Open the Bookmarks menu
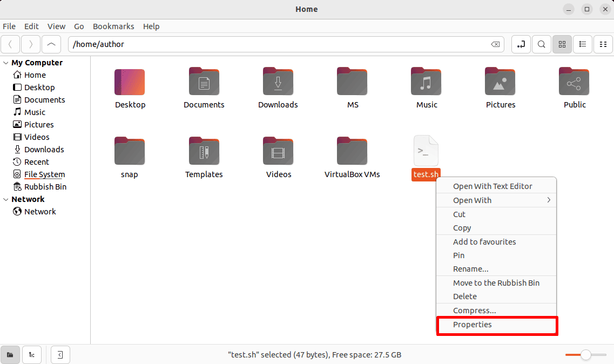Viewport: 614px width, 364px height. pos(113,26)
